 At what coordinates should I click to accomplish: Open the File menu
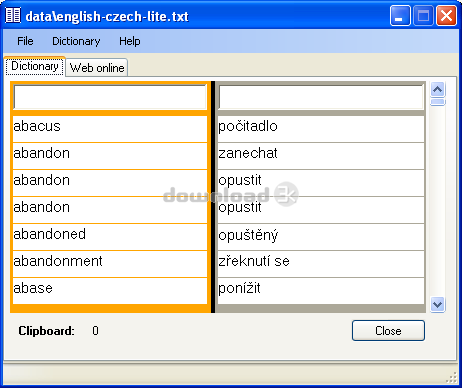25,41
